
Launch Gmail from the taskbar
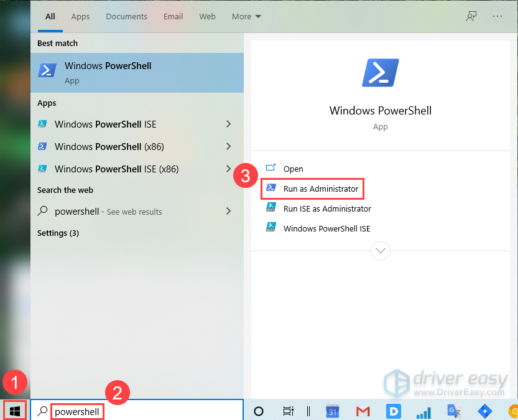click(363, 411)
